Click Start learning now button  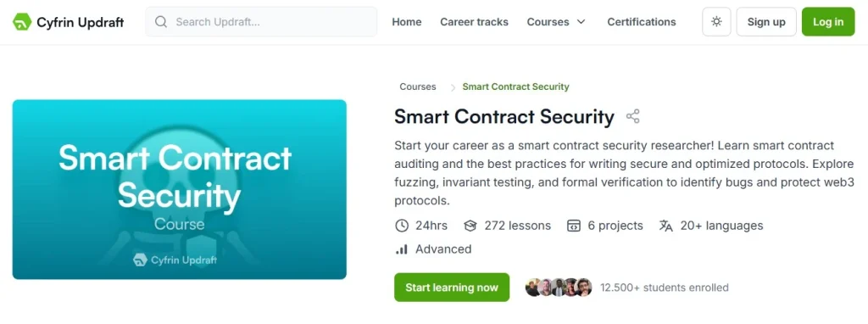tap(452, 288)
